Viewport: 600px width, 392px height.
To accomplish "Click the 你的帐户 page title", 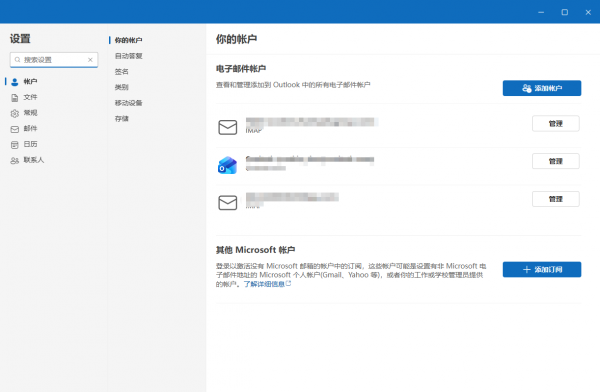I will click(x=236, y=39).
